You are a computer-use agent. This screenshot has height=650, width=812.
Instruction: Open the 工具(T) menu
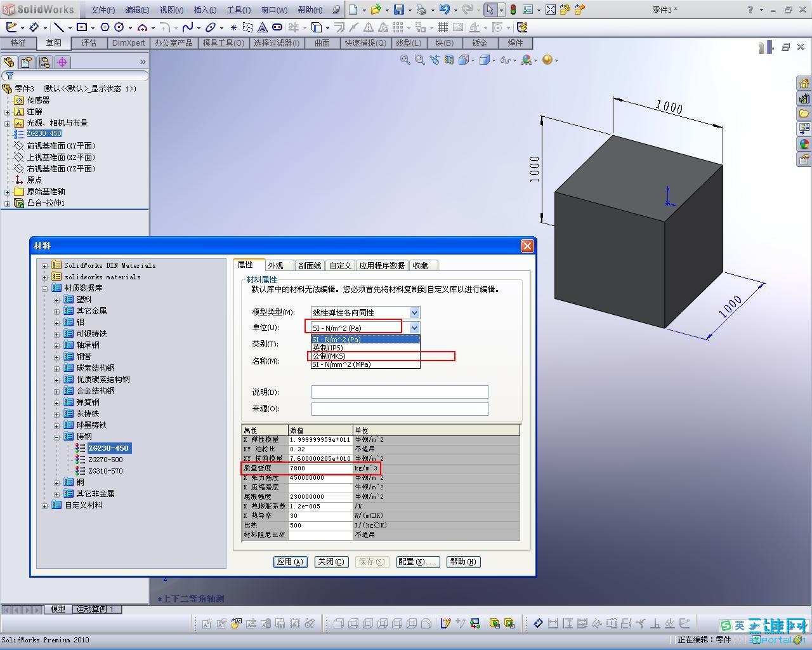pyautogui.click(x=239, y=10)
